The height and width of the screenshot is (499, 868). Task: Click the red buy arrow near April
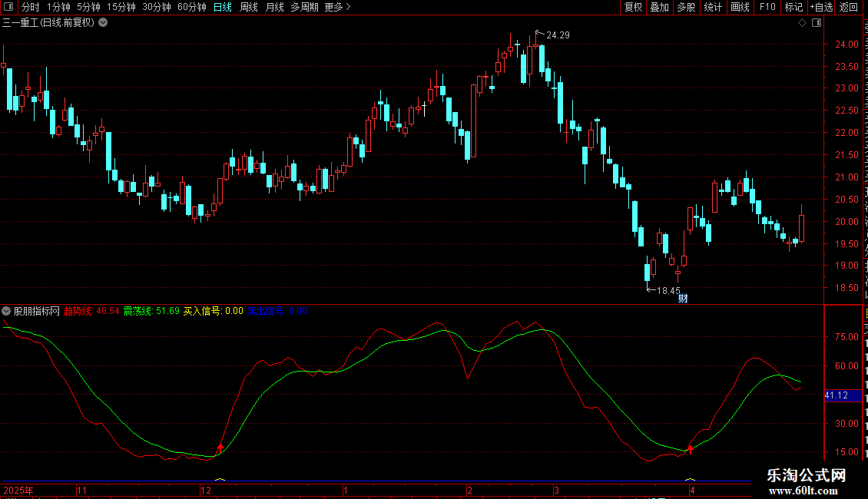point(691,448)
